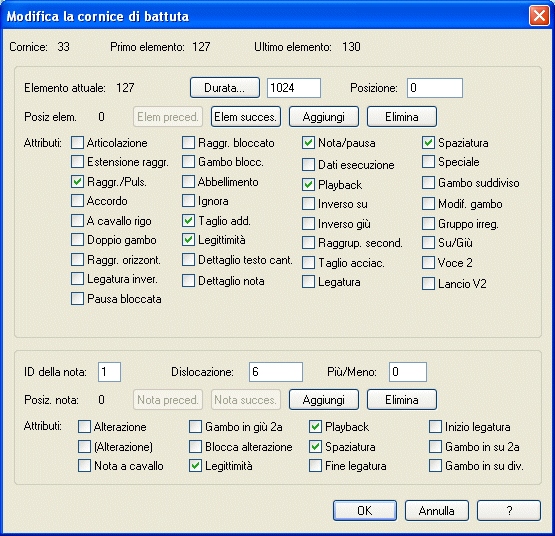Cancel with the Annulla button

(437, 511)
